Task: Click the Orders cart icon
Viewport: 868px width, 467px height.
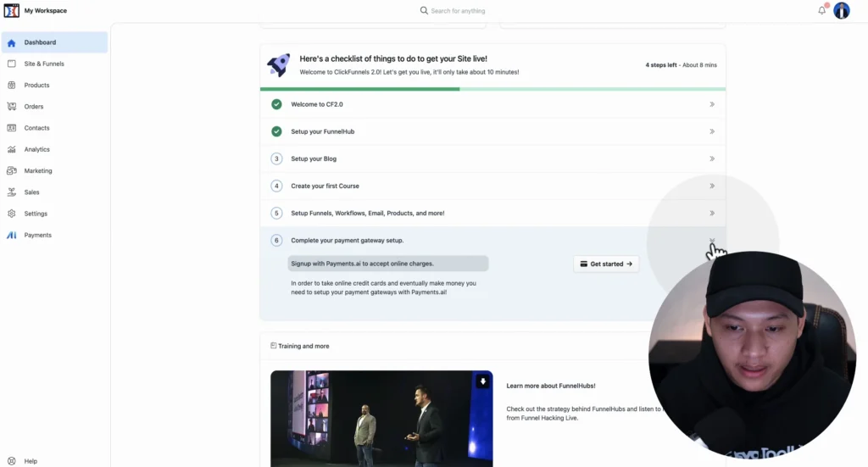Action: tap(12, 107)
